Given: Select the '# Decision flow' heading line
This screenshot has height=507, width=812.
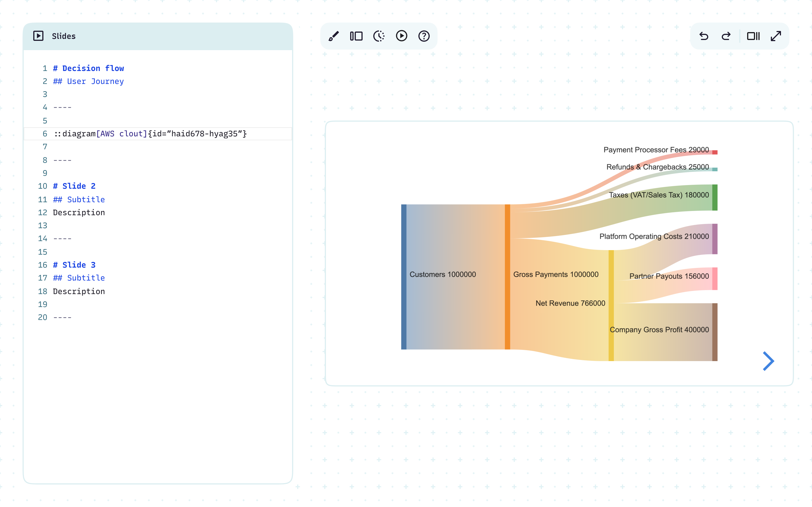Looking at the screenshot, I should coord(88,68).
